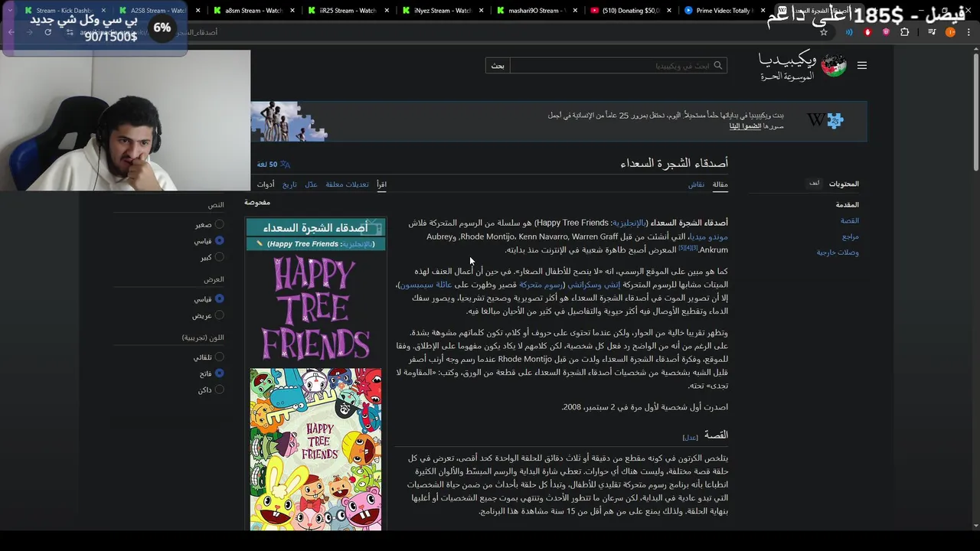Open the purple Happy Tree Friends logo image
The image size is (980, 551).
point(315,308)
